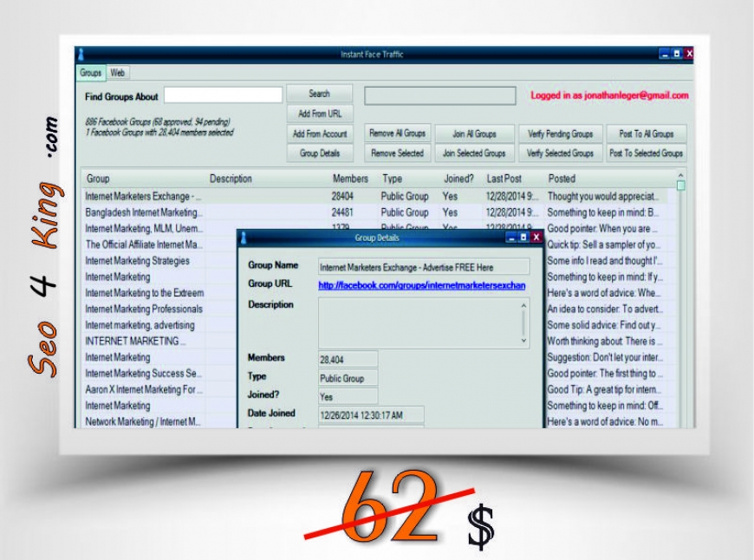Click the 28404 members cell
The height and width of the screenshot is (560, 754).
pos(342,196)
